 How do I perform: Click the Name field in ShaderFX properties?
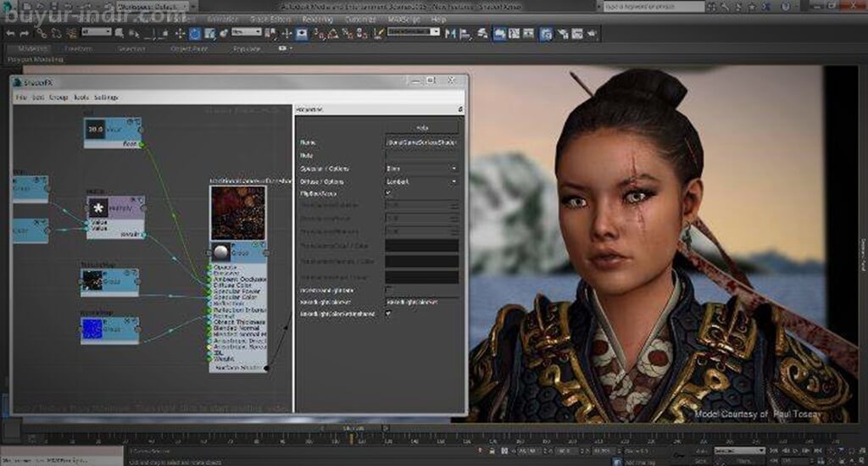point(422,142)
